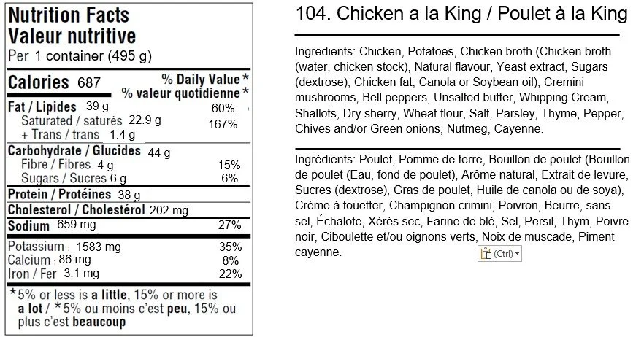
Task: Click the French Ingrédients paragraph
Action: tap(462, 205)
